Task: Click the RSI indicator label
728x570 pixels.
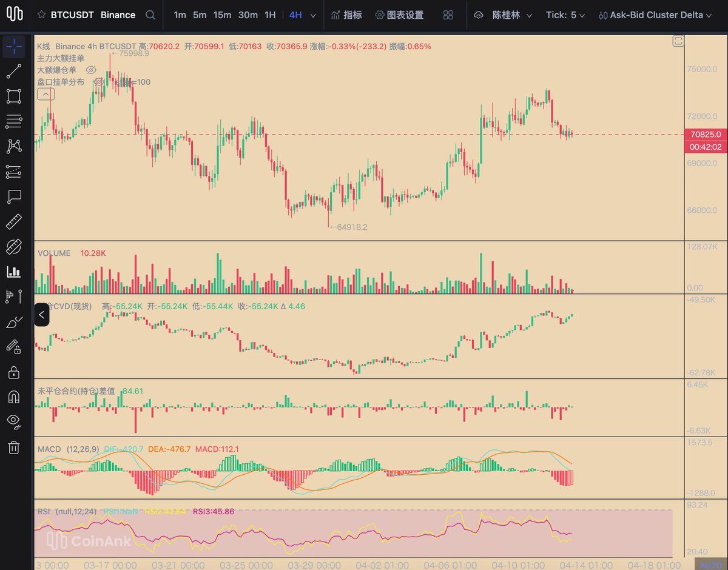Action: [x=43, y=511]
